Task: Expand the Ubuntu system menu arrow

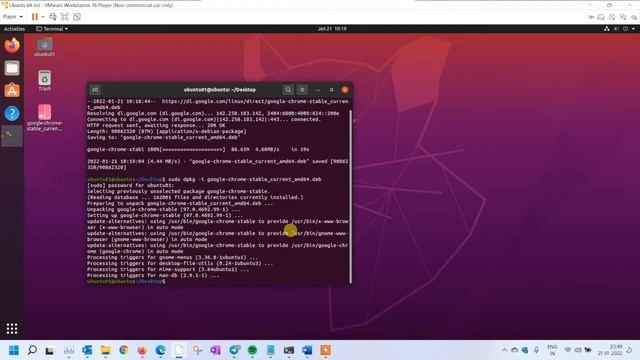Action: point(633,29)
